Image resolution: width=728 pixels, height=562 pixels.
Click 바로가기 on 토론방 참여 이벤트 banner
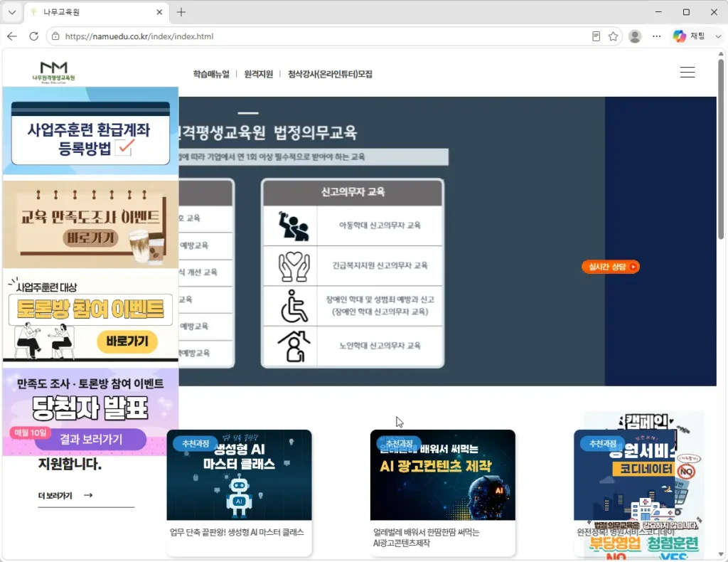pyautogui.click(x=127, y=341)
